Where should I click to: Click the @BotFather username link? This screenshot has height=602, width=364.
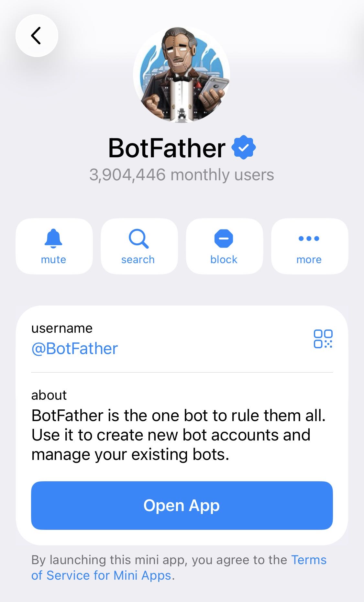[74, 349]
